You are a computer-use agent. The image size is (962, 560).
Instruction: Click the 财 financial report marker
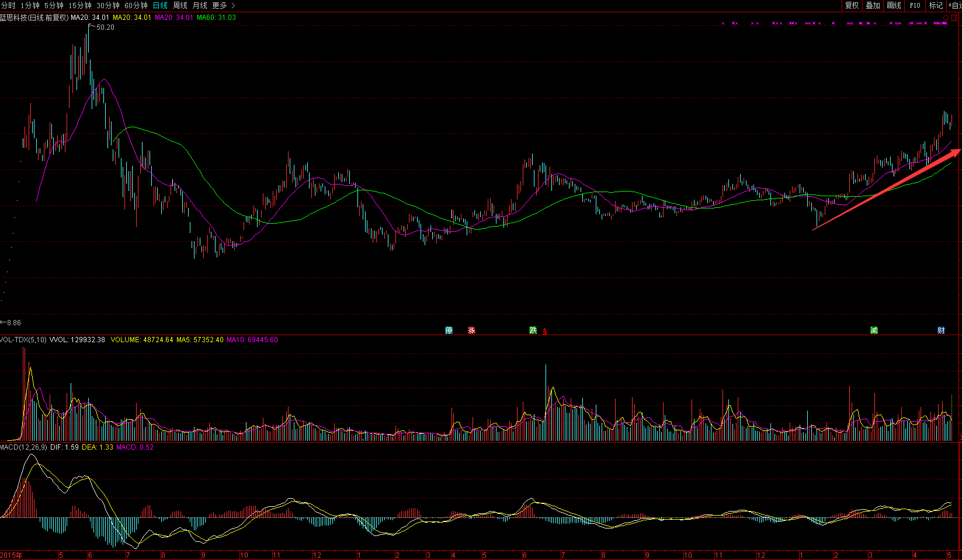[941, 331]
